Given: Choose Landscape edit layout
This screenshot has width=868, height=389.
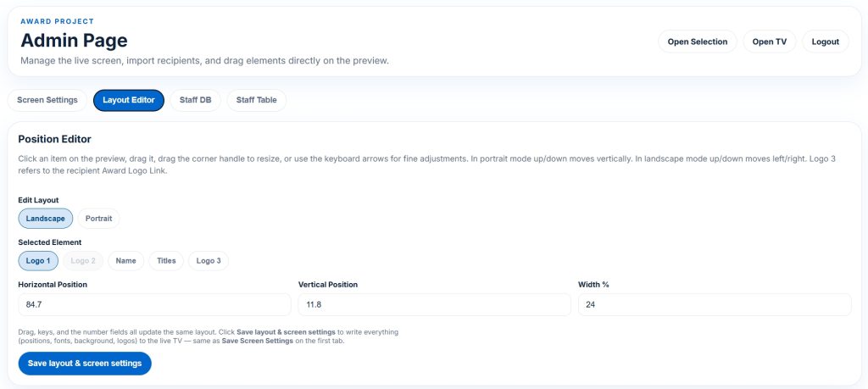Looking at the screenshot, I should 45,218.
